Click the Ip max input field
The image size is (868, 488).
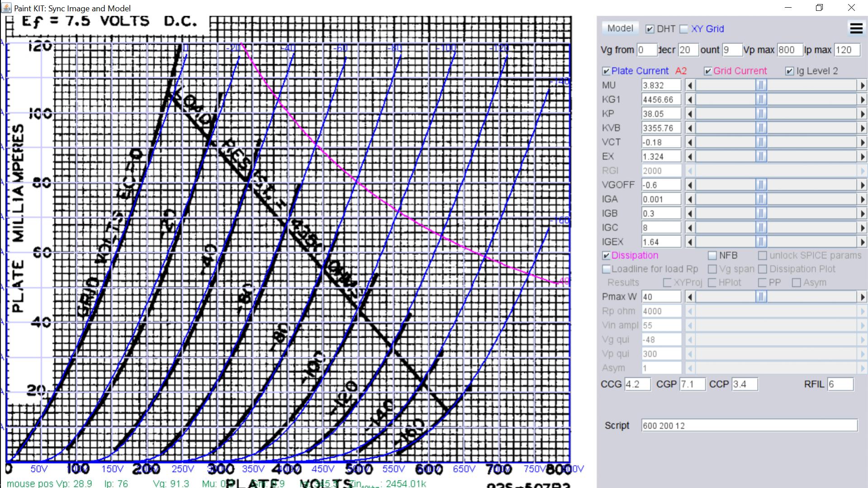point(847,50)
